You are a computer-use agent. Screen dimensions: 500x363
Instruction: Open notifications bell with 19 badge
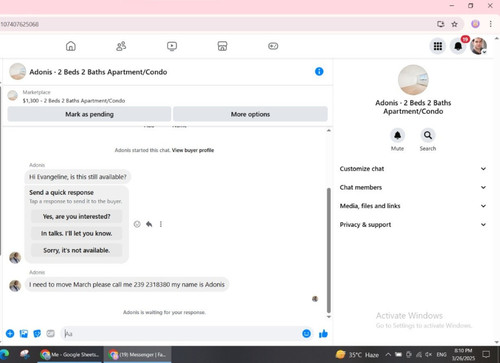tap(458, 46)
